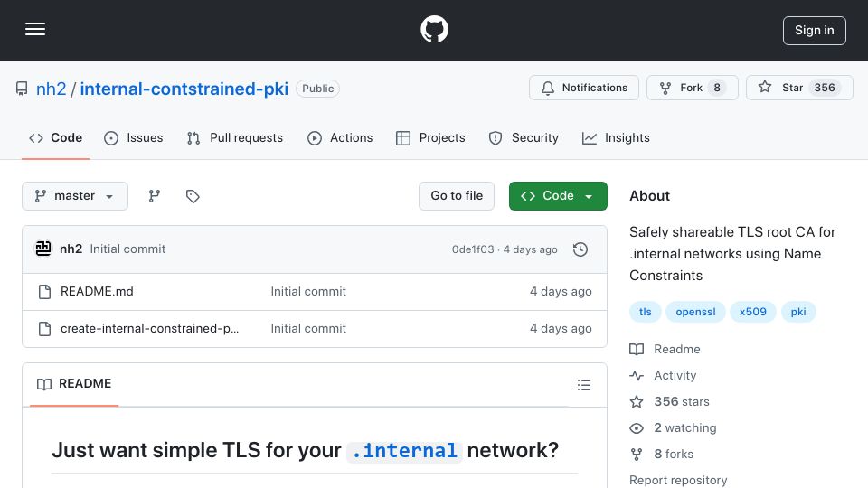Switch to the Code tab
This screenshot has width=868, height=488.
[55, 137]
